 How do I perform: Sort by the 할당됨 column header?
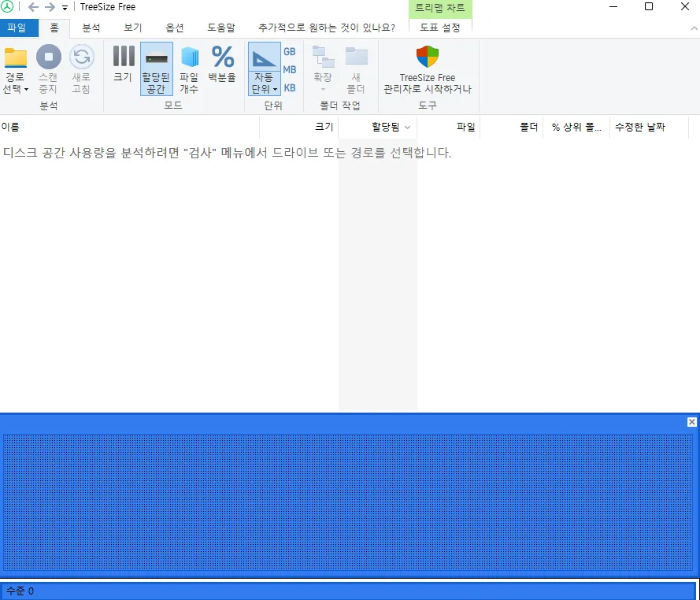(378, 128)
